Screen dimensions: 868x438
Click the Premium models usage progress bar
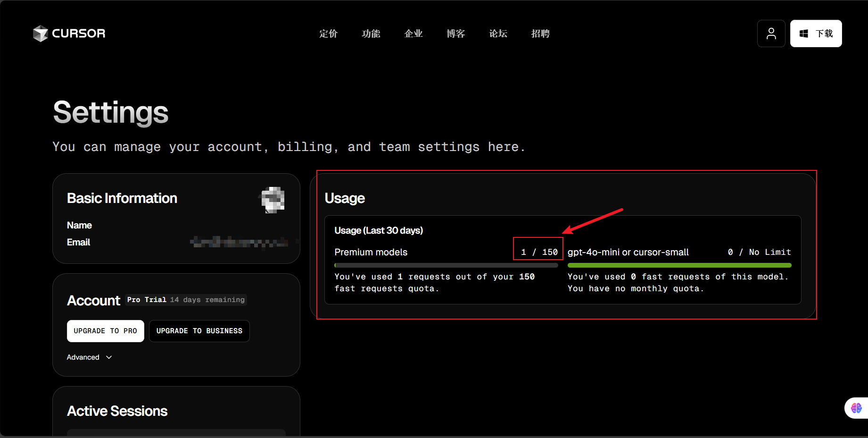[446, 265]
